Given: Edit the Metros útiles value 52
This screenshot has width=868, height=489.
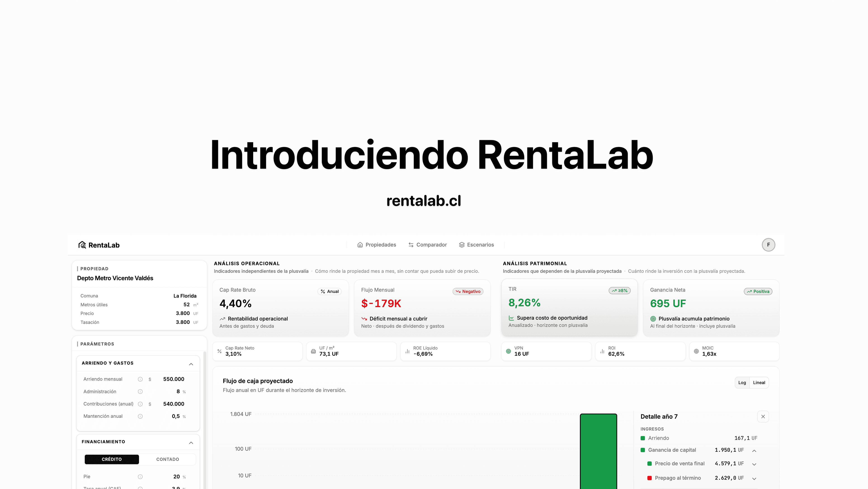Looking at the screenshot, I should point(186,304).
